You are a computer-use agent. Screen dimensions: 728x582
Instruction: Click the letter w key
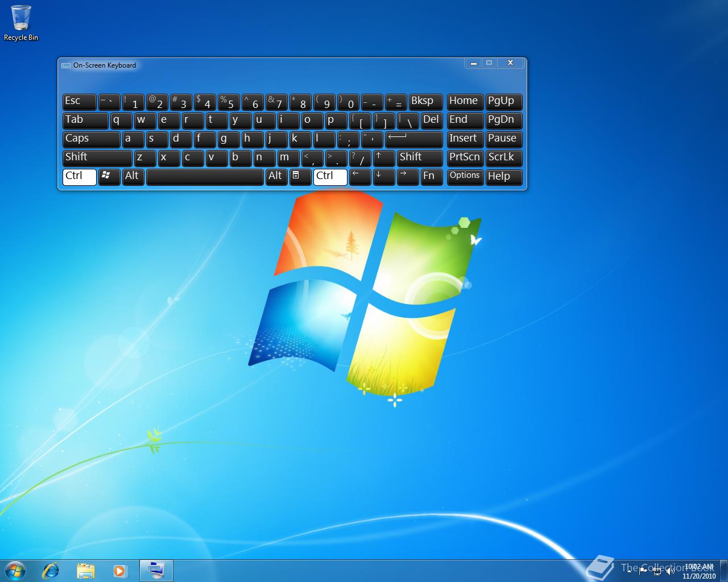(x=145, y=120)
